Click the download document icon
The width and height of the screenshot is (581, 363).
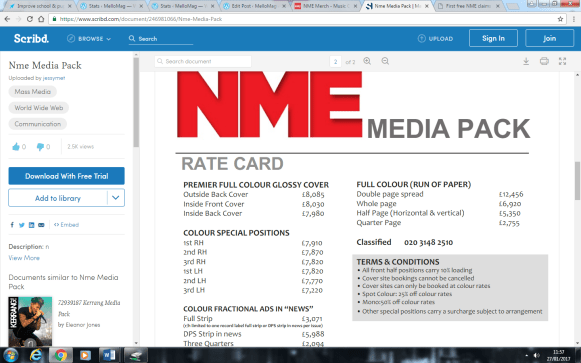coord(526,61)
